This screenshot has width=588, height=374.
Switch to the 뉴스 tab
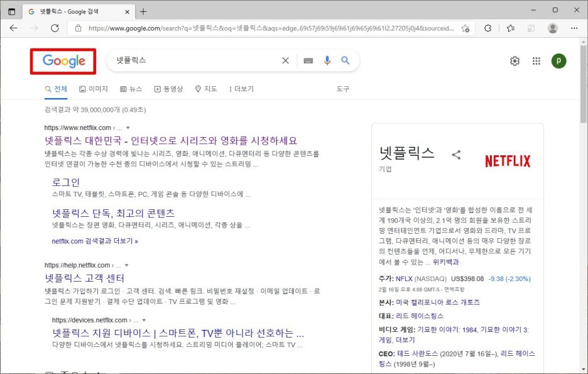tap(131, 89)
